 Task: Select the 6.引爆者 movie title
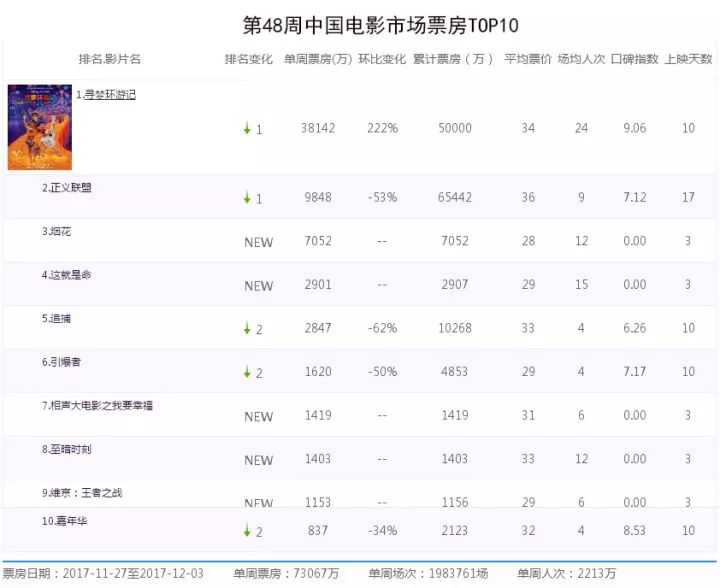(x=62, y=362)
